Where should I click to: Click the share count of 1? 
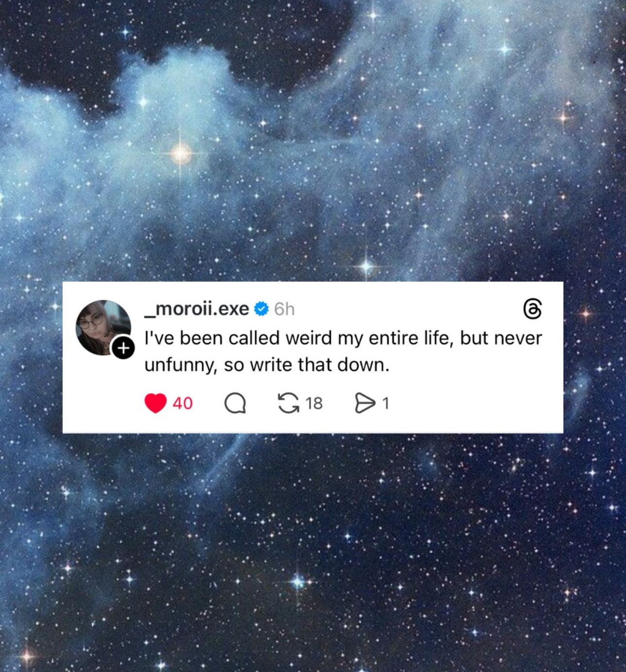pyautogui.click(x=385, y=403)
